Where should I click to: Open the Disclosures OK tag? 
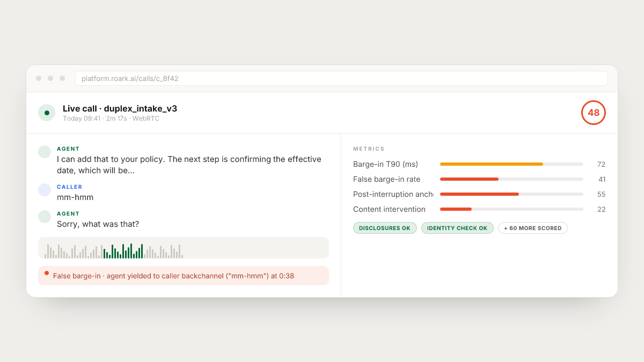tap(385, 228)
